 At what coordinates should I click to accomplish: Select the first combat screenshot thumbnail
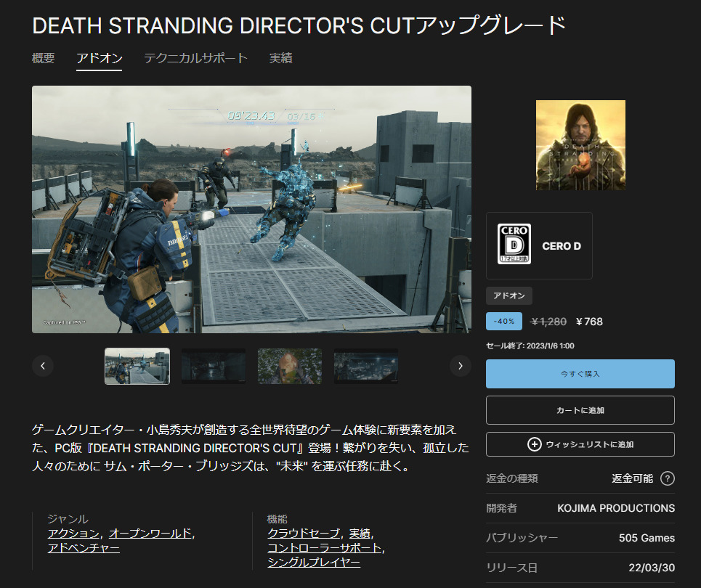tap(137, 366)
